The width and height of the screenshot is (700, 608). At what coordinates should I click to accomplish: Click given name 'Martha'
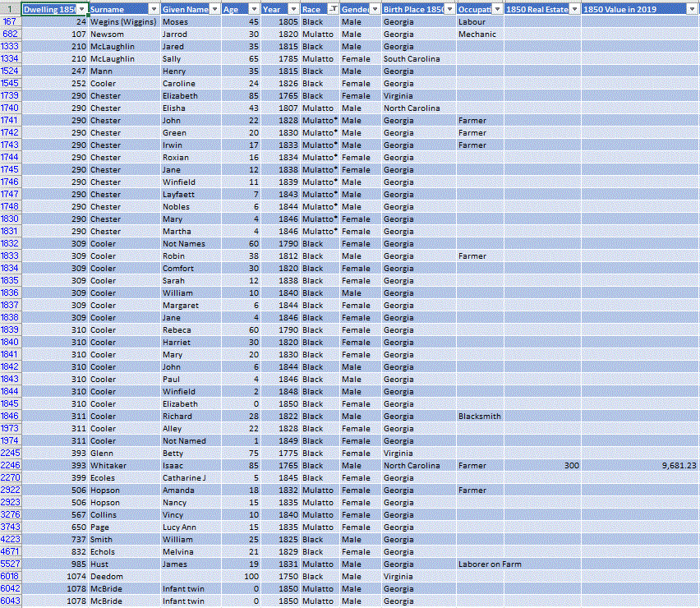[x=191, y=231]
